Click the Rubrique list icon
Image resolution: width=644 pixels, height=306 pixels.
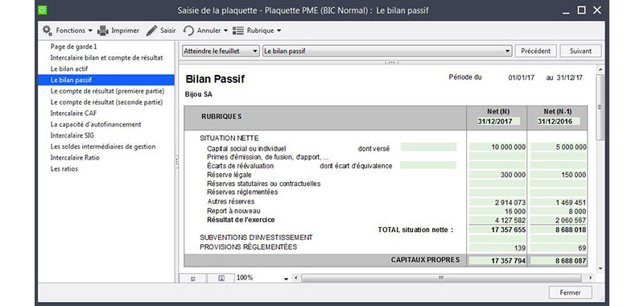pyautogui.click(x=238, y=31)
